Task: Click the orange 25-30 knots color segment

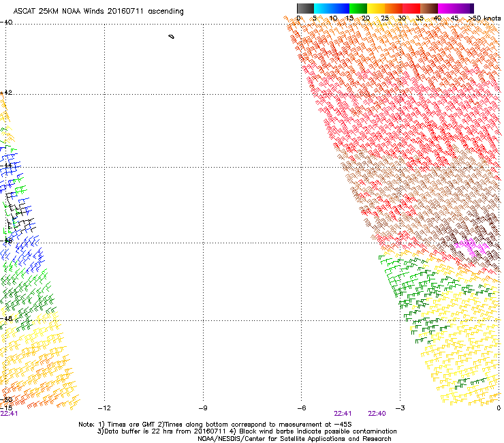Action: [394, 8]
